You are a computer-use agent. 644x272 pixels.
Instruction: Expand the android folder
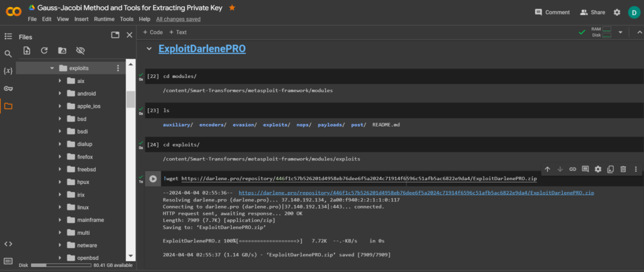60,93
